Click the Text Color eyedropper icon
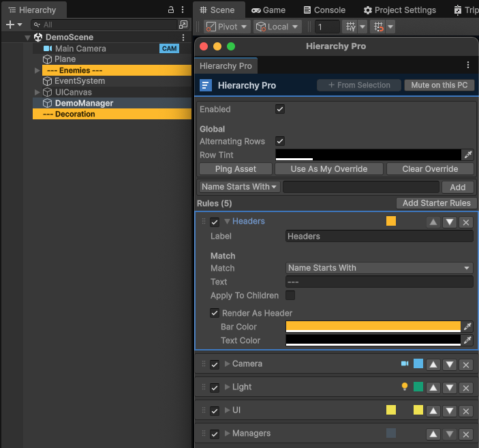Image resolution: width=479 pixels, height=448 pixels. pyautogui.click(x=467, y=340)
